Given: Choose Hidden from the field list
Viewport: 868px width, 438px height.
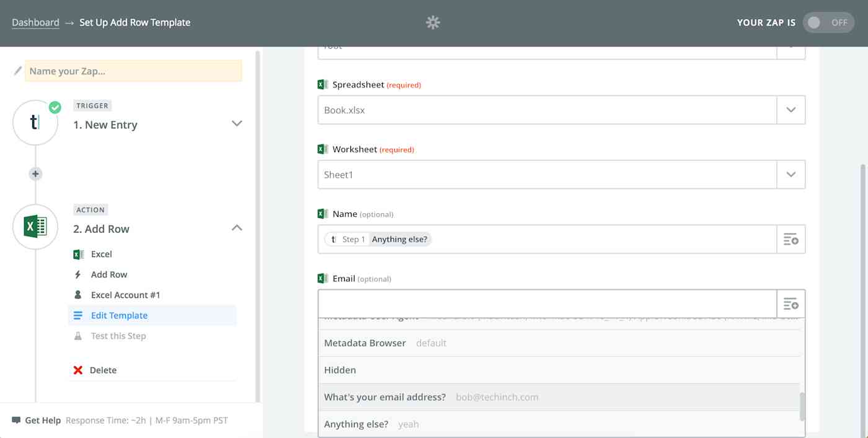Looking at the screenshot, I should coord(559,370).
